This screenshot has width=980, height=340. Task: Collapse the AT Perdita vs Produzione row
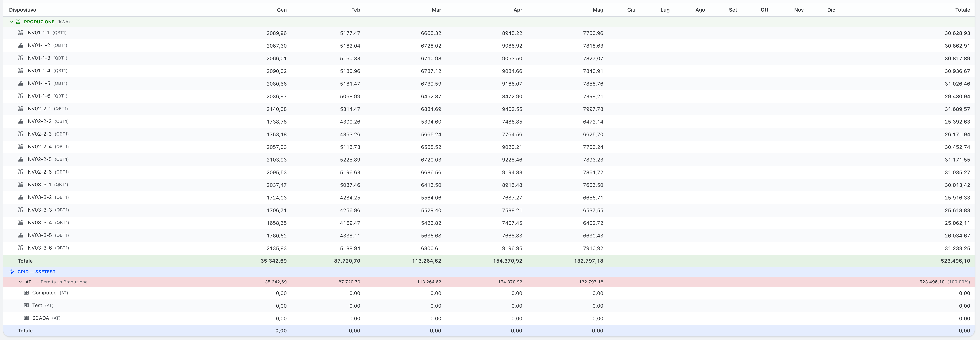(20, 282)
